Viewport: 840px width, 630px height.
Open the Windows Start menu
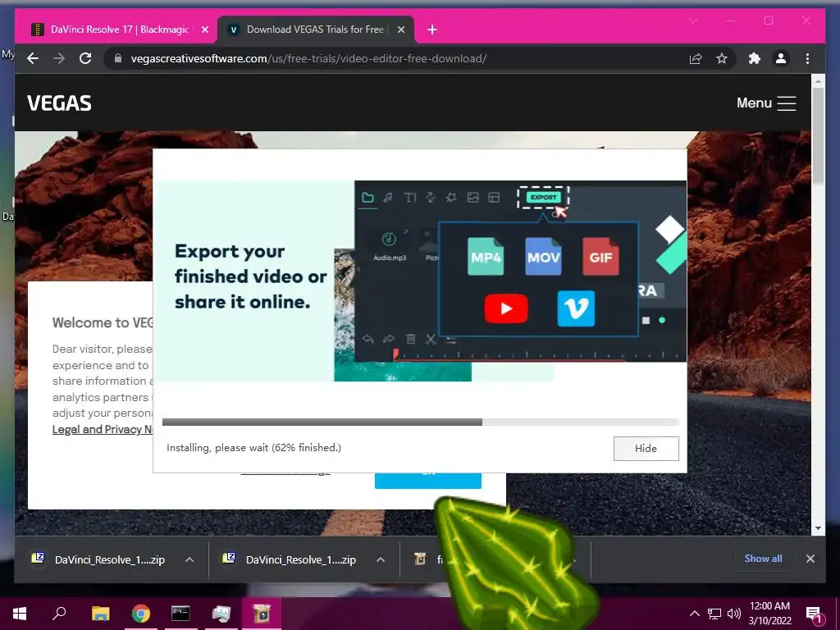[x=20, y=614]
